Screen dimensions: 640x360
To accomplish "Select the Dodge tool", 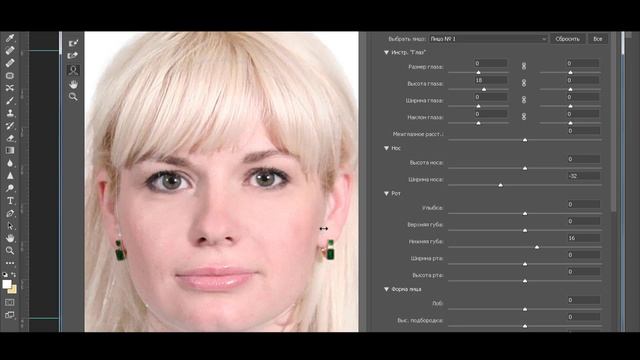I will pos(10,188).
